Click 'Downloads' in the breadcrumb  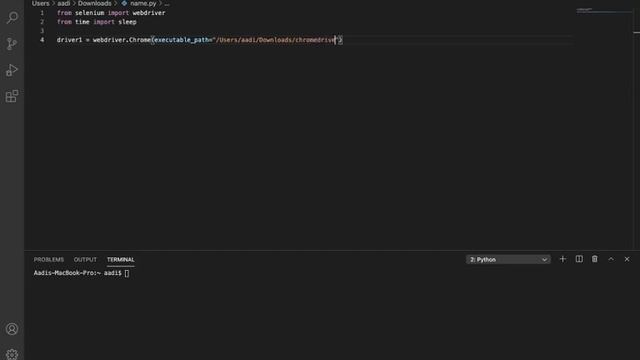pyautogui.click(x=95, y=3)
